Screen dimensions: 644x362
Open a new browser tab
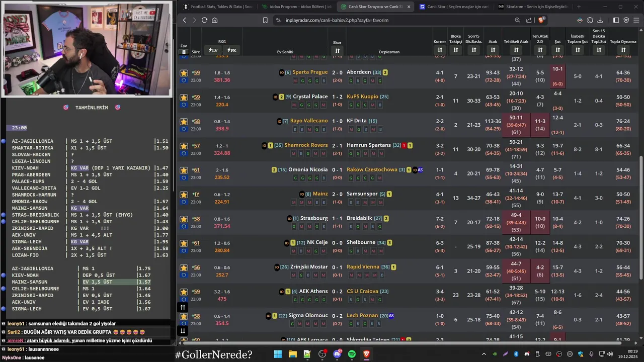pyautogui.click(x=579, y=7)
